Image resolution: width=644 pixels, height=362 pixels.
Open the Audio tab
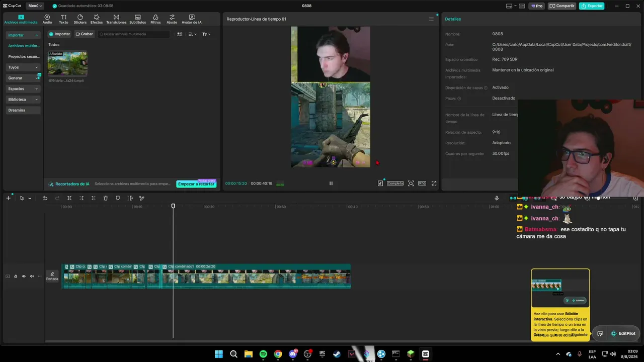point(47,19)
